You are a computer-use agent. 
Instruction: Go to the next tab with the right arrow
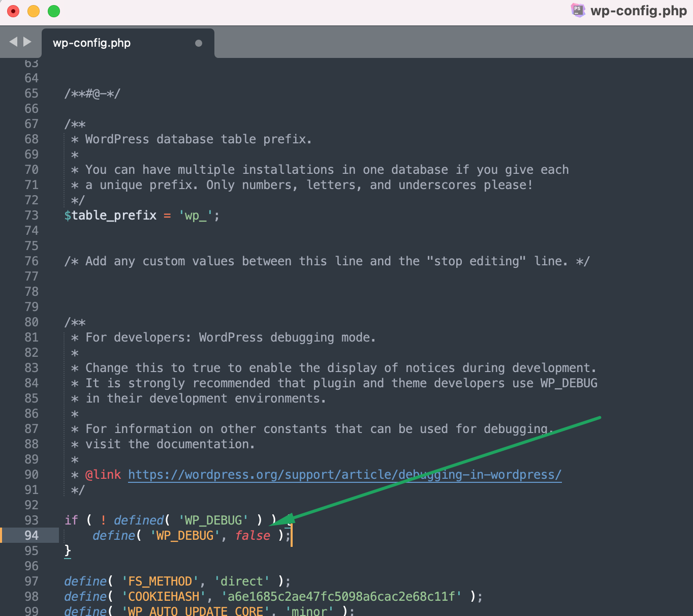[27, 42]
